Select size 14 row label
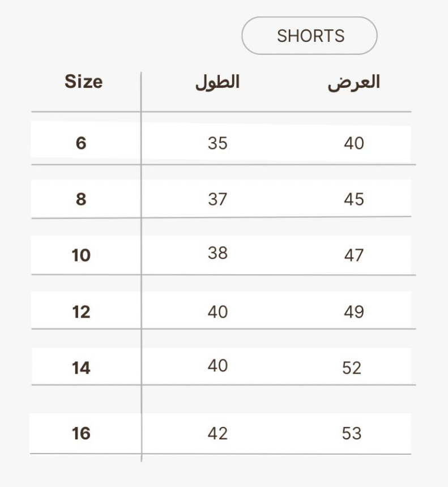This screenshot has height=487, width=448. click(81, 368)
